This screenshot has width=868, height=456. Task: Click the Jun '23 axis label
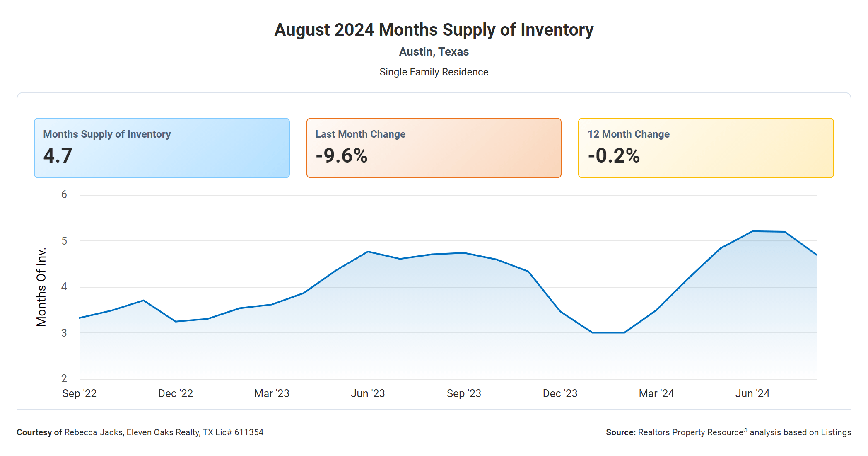[x=368, y=393]
